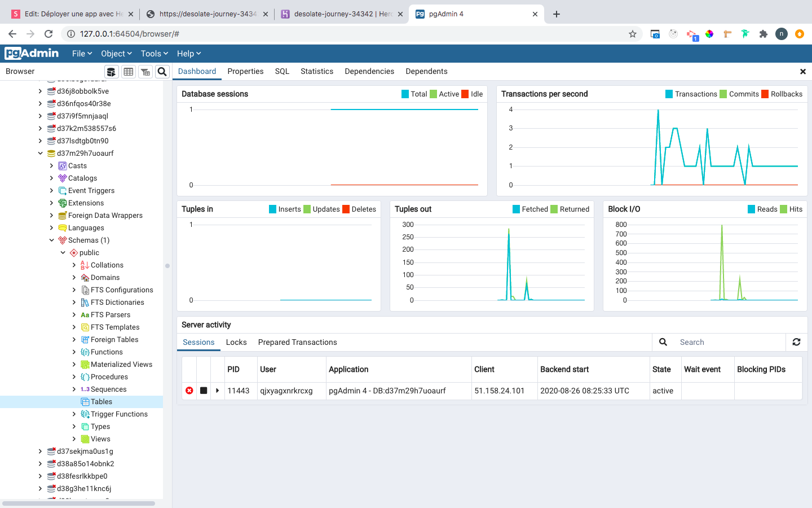Open the Dependencies tab
Viewport: 812px width, 508px height.
[x=369, y=71]
